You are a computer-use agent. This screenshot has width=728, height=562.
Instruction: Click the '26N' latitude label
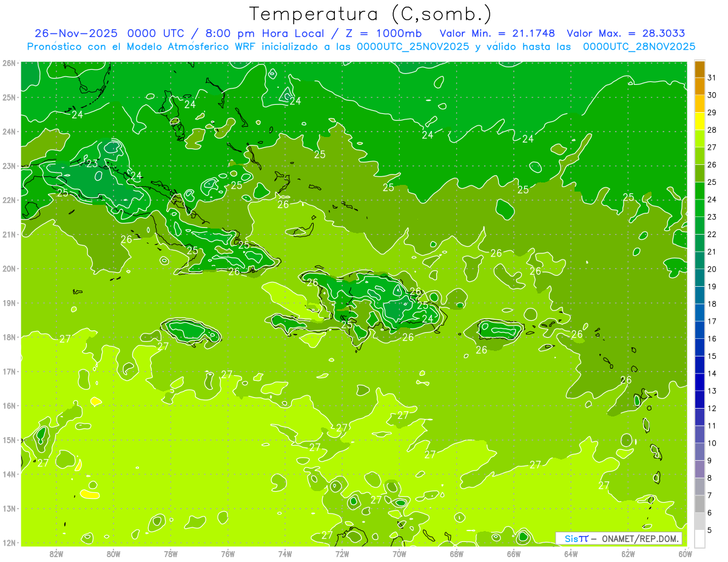pos(10,63)
